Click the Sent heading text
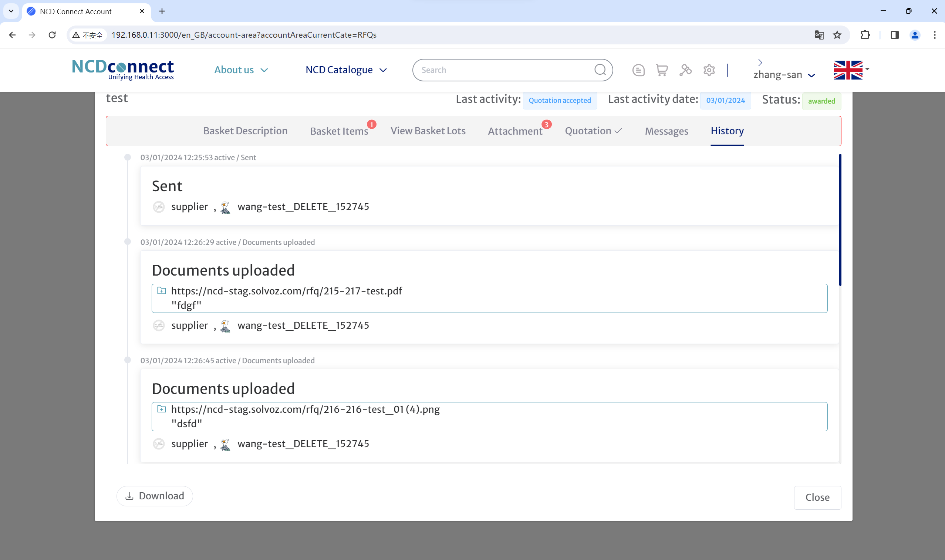 (167, 186)
